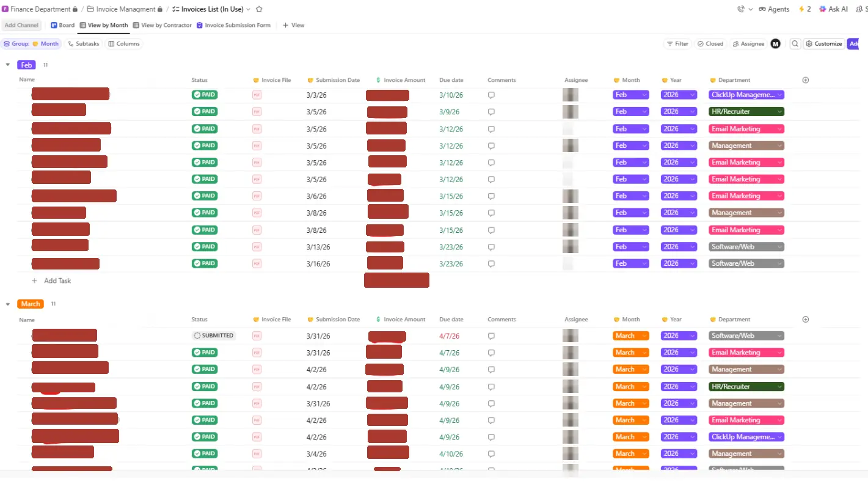Open the Group by Month dropdown
The image size is (868, 484).
click(x=31, y=44)
